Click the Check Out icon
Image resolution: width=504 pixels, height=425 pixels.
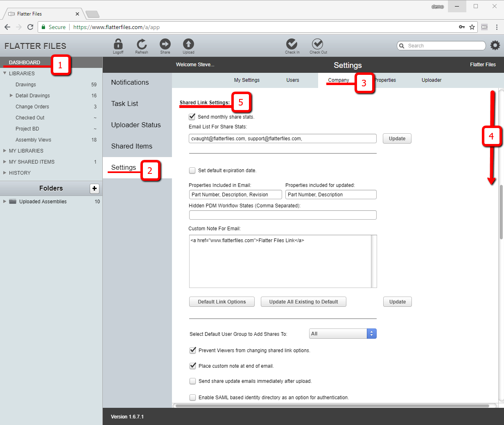point(318,44)
